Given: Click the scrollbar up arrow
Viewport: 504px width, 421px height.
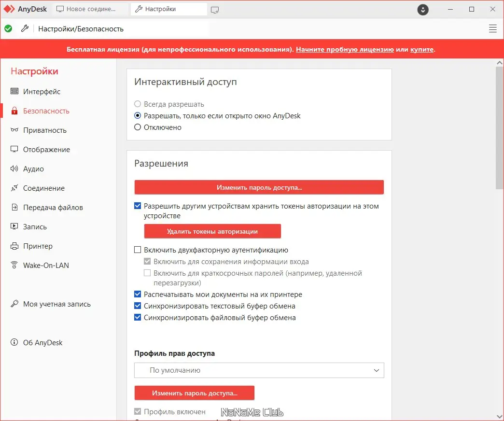Looking at the screenshot, I should tap(500, 63).
